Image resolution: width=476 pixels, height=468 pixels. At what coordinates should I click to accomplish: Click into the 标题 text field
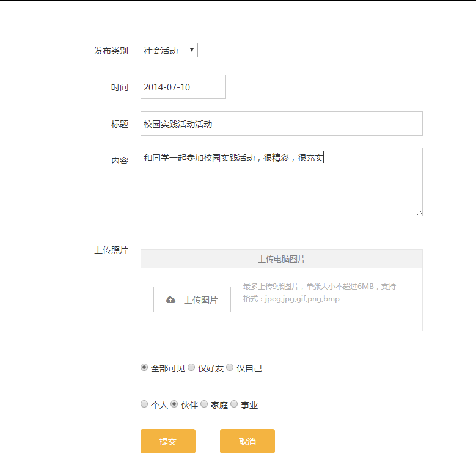coord(281,123)
